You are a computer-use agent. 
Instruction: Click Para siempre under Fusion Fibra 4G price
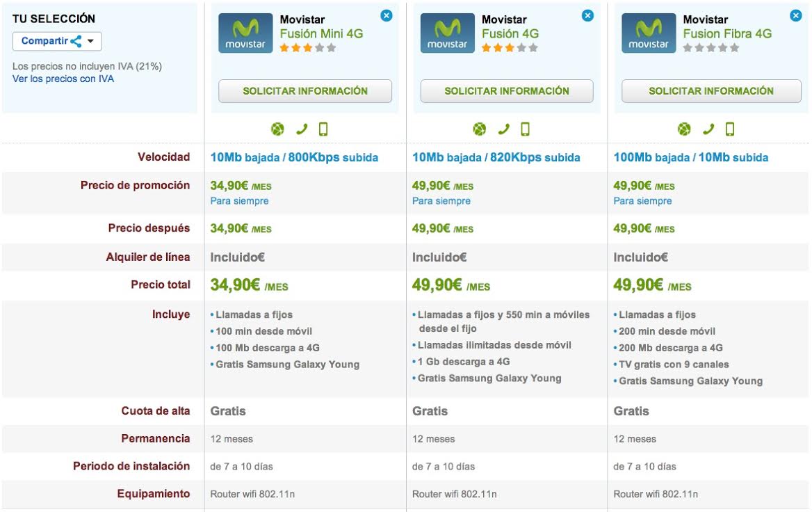(642, 201)
